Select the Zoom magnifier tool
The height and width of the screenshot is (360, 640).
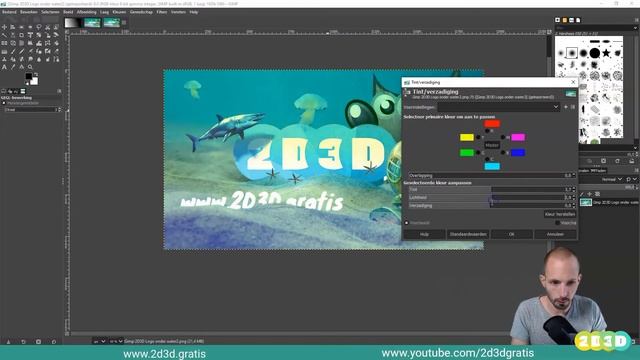30,67
